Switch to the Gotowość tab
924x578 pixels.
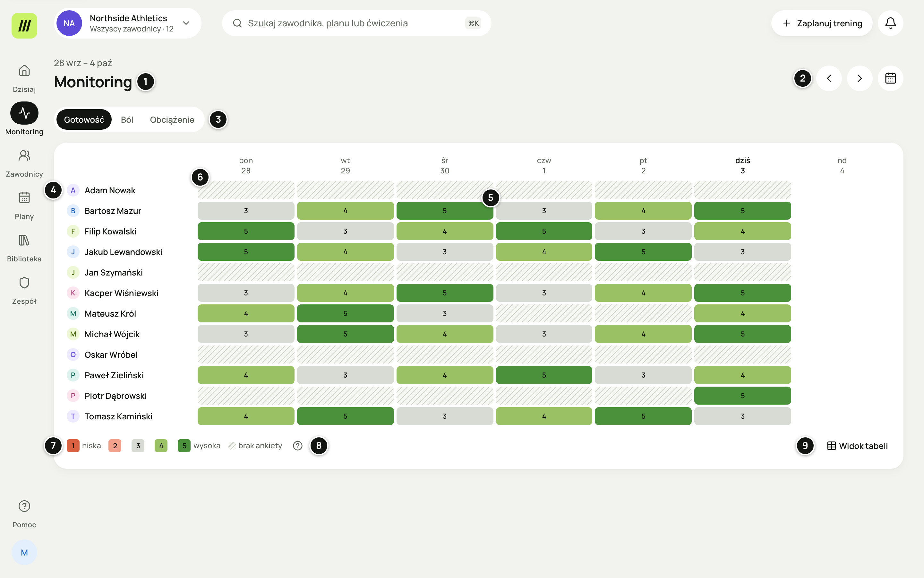84,119
